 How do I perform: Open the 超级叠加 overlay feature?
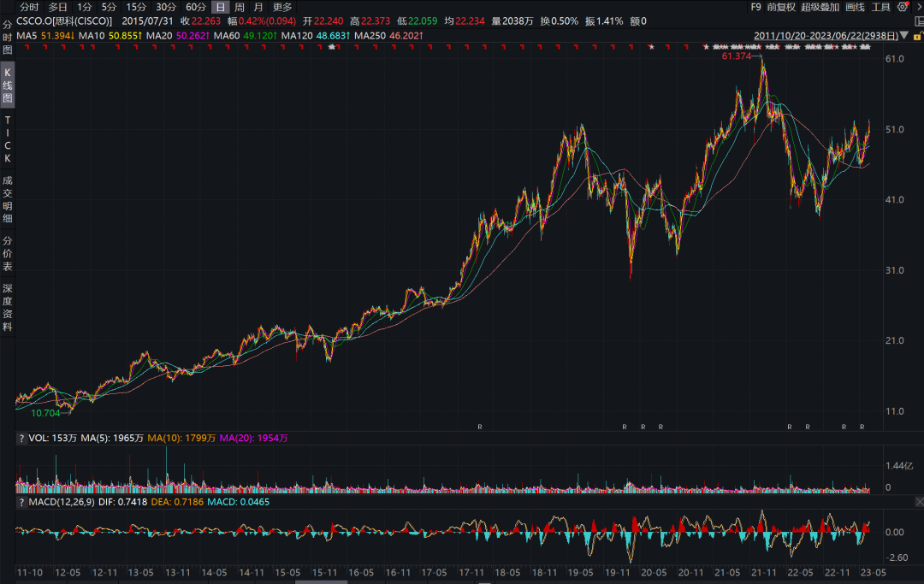[x=820, y=7]
